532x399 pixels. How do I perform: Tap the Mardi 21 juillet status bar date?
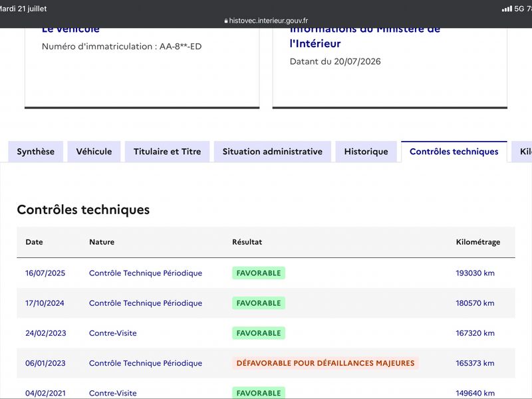point(23,9)
